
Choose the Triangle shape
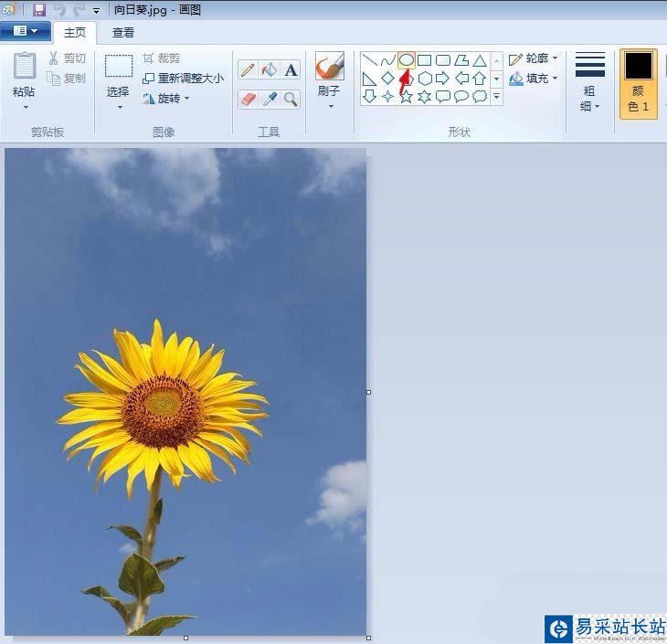[480, 60]
